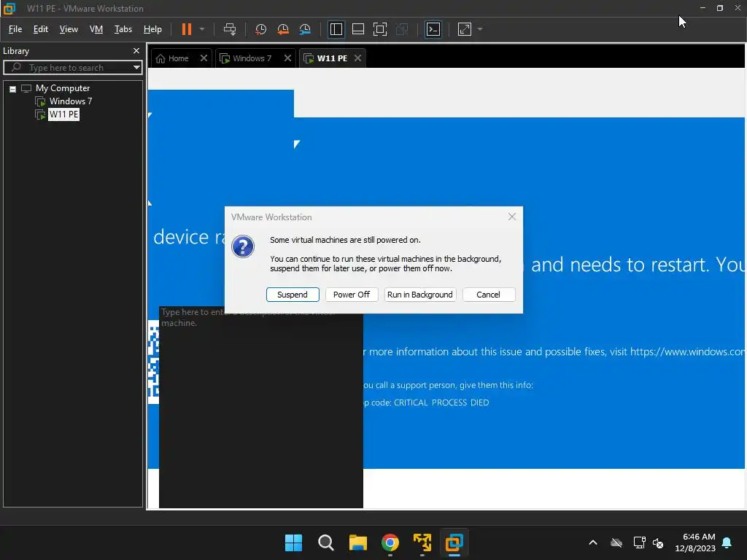This screenshot has width=747, height=560.
Task: Open File Explorer from the taskbar
Action: [x=357, y=542]
